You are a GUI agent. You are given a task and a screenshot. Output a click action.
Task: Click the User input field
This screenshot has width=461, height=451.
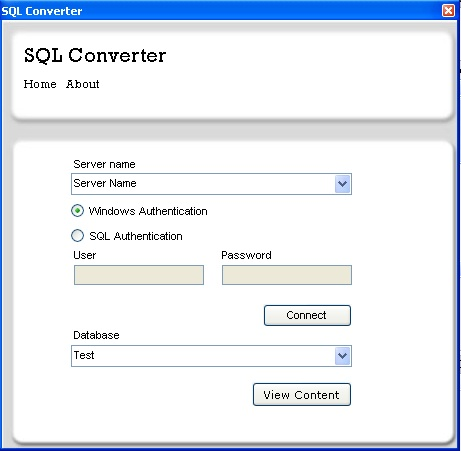(x=139, y=275)
